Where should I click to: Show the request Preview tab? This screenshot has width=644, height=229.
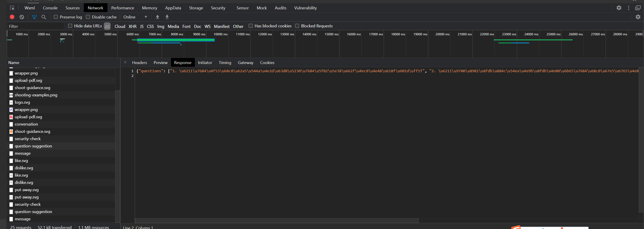click(160, 63)
